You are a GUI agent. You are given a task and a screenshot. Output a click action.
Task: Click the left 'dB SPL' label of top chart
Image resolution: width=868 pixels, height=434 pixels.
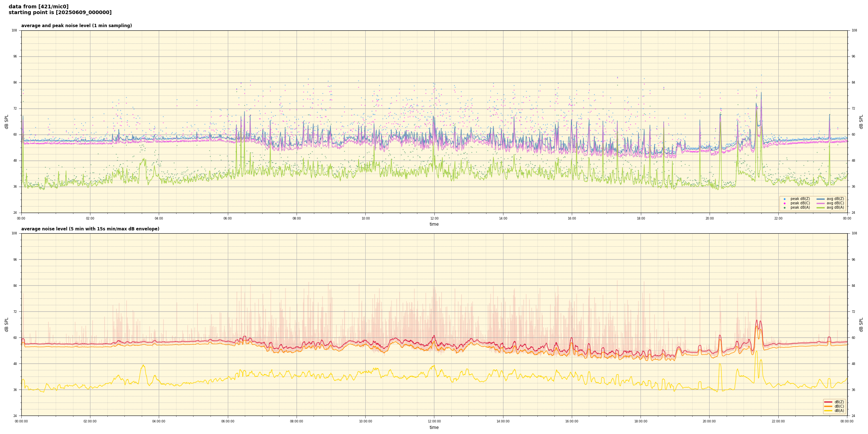pyautogui.click(x=7, y=122)
